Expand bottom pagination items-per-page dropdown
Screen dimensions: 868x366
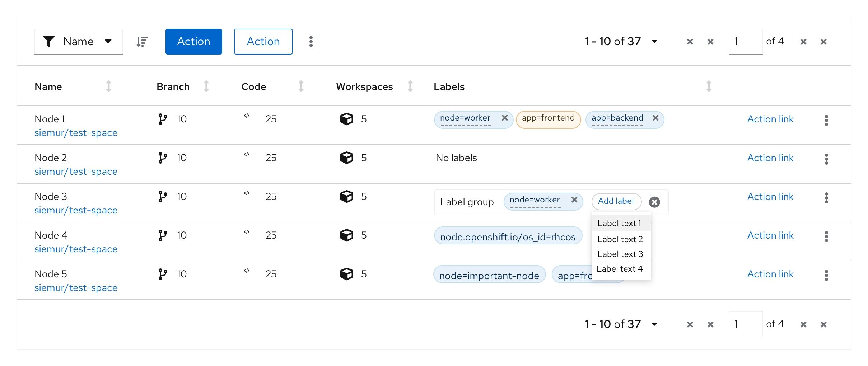click(654, 324)
